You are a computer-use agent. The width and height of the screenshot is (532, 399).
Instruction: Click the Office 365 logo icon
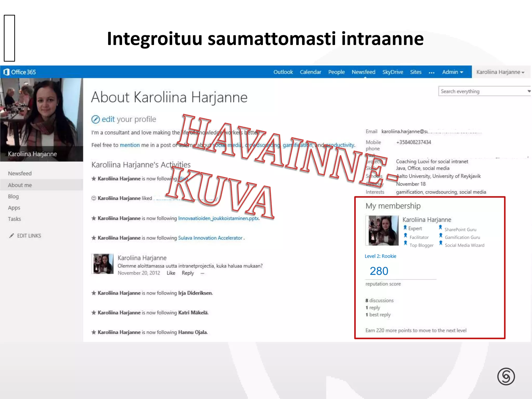tap(6, 72)
